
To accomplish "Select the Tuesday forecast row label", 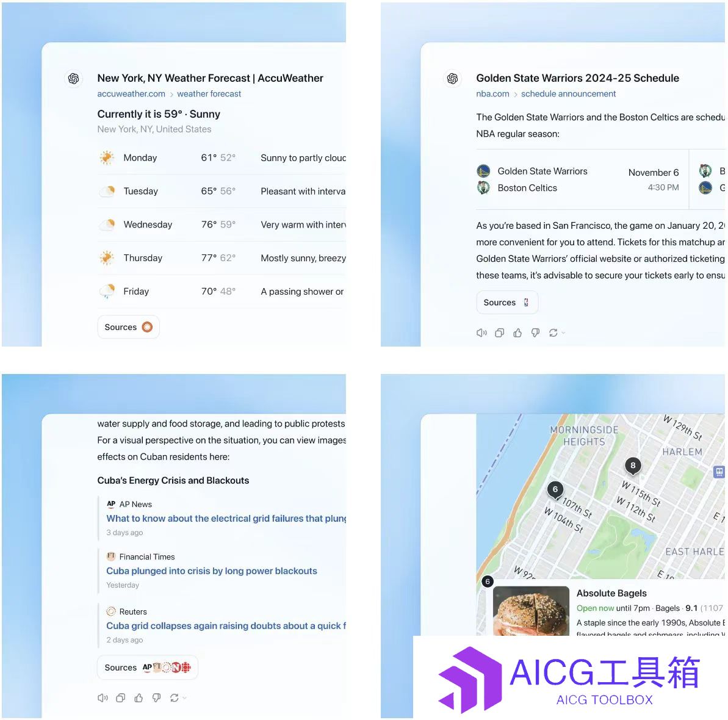I will point(141,191).
